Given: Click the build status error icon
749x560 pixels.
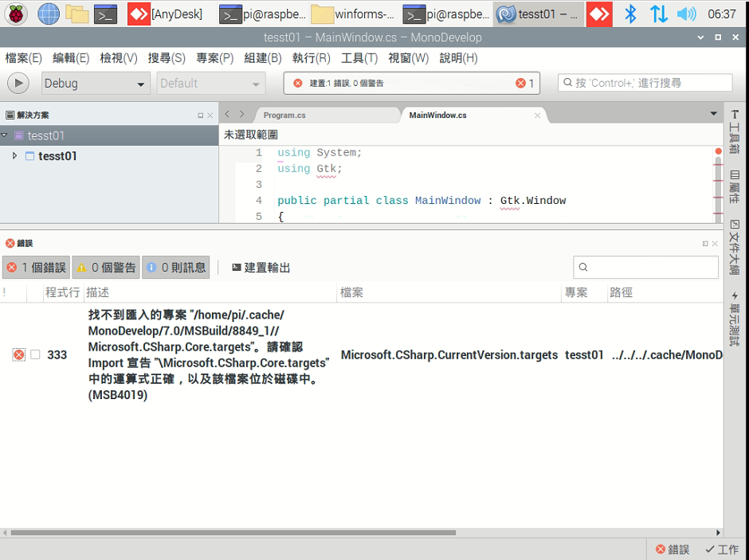Looking at the screenshot, I should click(x=297, y=83).
